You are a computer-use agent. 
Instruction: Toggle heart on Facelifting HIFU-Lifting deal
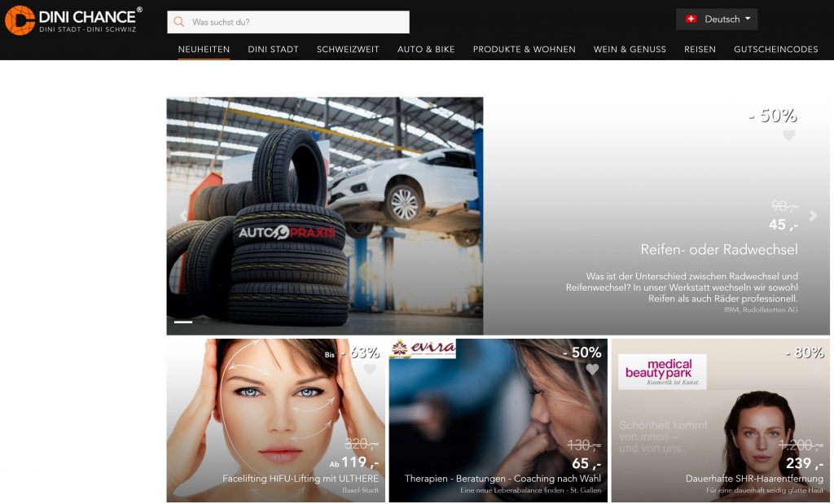[370, 370]
